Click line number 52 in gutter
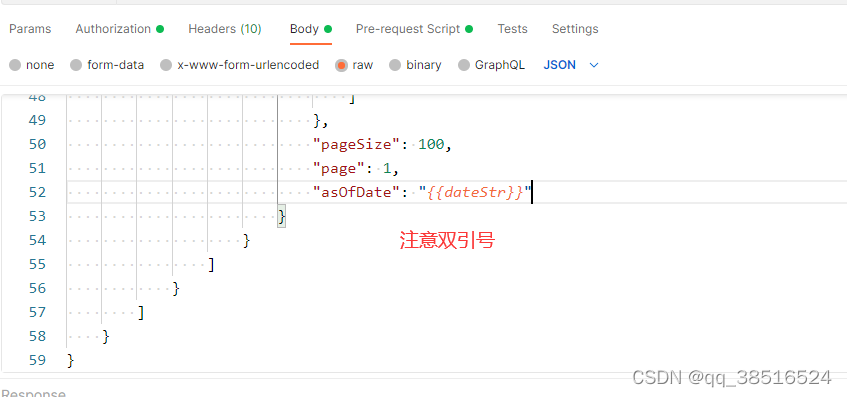The width and height of the screenshot is (847, 397). (x=37, y=192)
